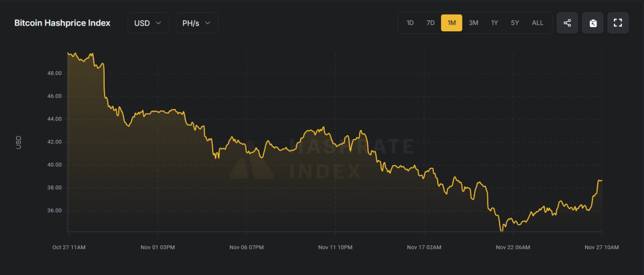The width and height of the screenshot is (644, 275).
Task: Click the 44.00 y-axis gridline label
Action: 54,119
